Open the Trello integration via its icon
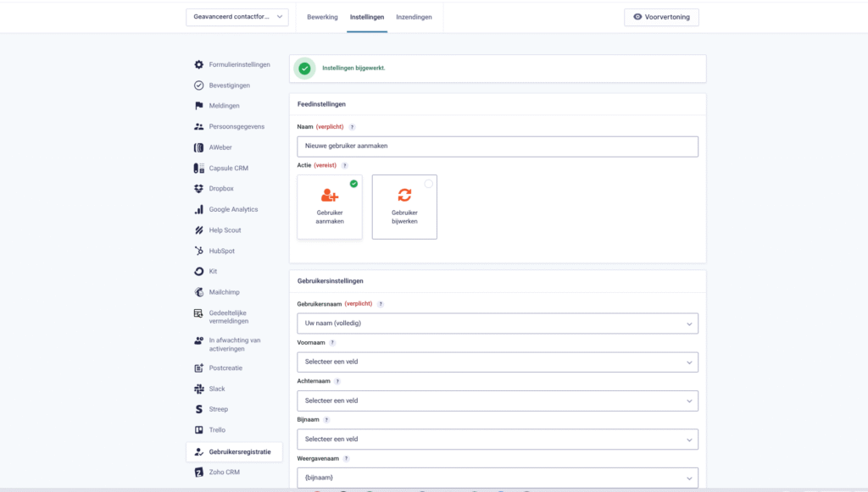The height and width of the screenshot is (492, 868). pos(198,429)
